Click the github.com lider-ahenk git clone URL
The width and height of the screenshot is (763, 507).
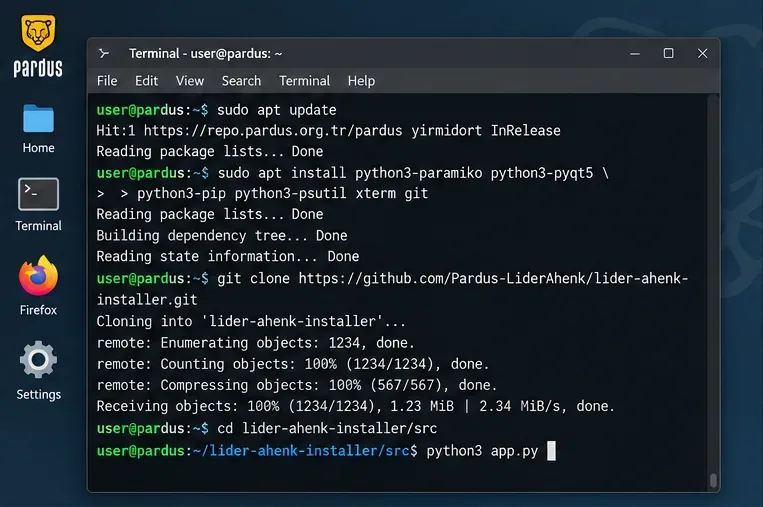pyautogui.click(x=493, y=278)
